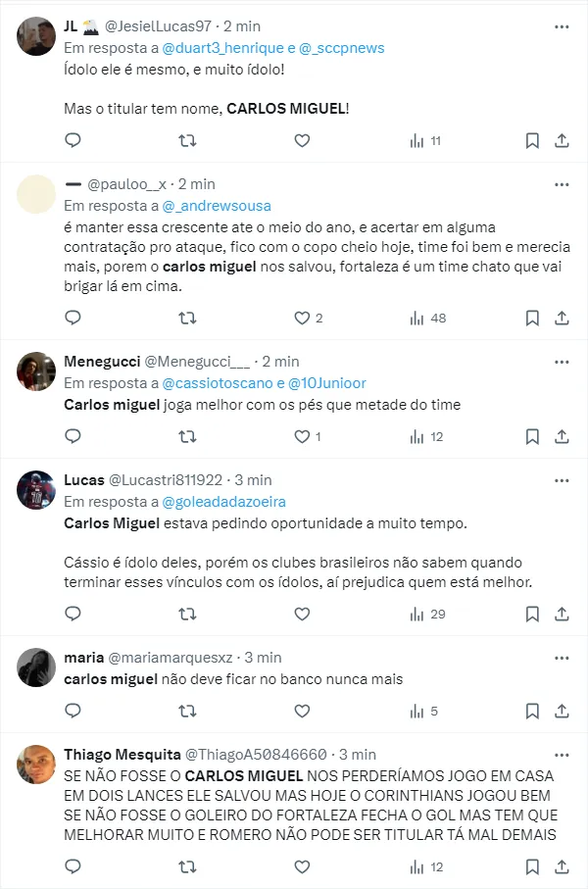This screenshot has height=889, width=588.
Task: Open the @duart3_henrique mention link
Action: coord(222,48)
